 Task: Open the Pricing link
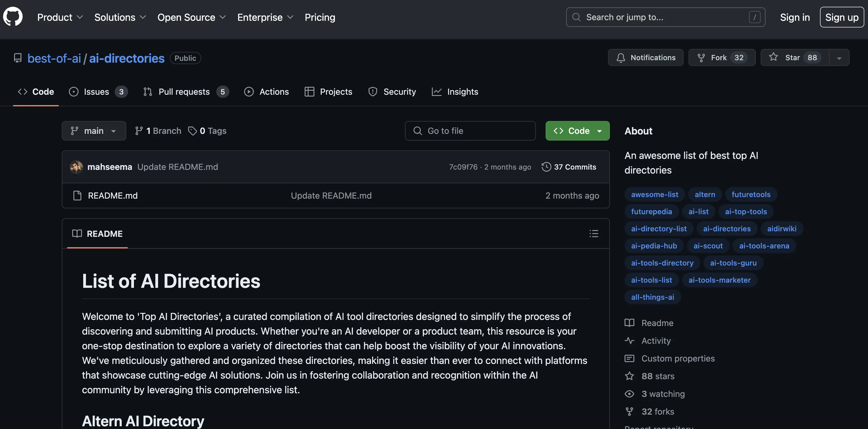tap(320, 17)
